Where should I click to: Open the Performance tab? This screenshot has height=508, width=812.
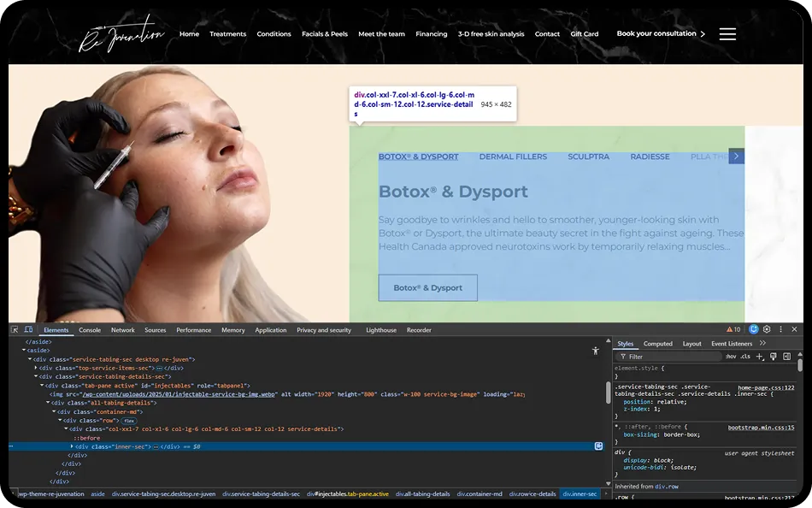pos(194,329)
